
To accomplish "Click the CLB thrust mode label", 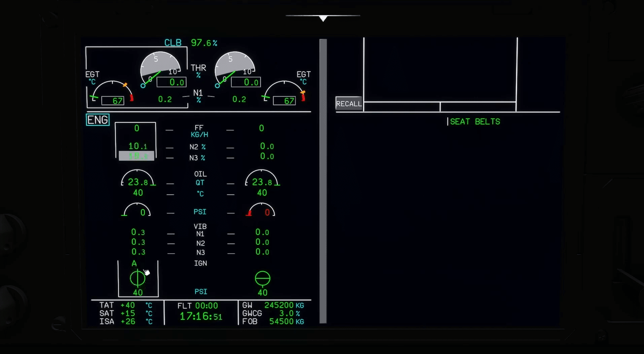I will click(x=173, y=43).
